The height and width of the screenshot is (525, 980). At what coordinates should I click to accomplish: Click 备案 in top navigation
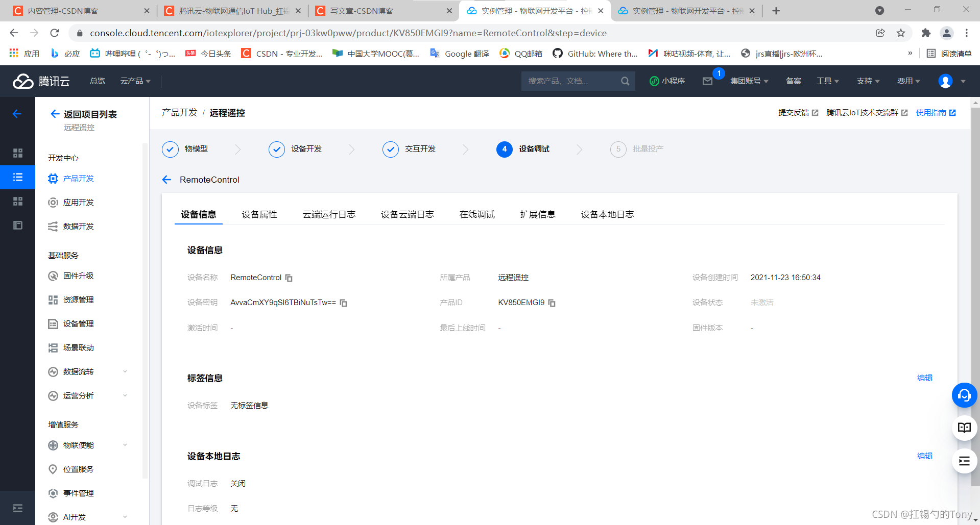794,81
